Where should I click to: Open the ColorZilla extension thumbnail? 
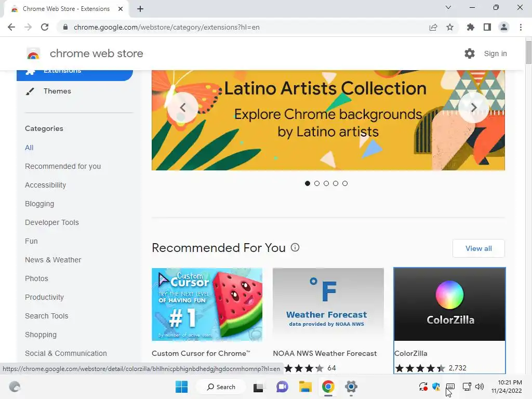coord(449,304)
